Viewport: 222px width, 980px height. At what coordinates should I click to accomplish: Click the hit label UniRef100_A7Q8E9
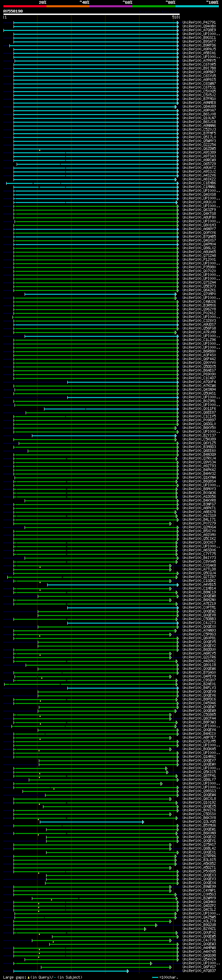point(199,30)
